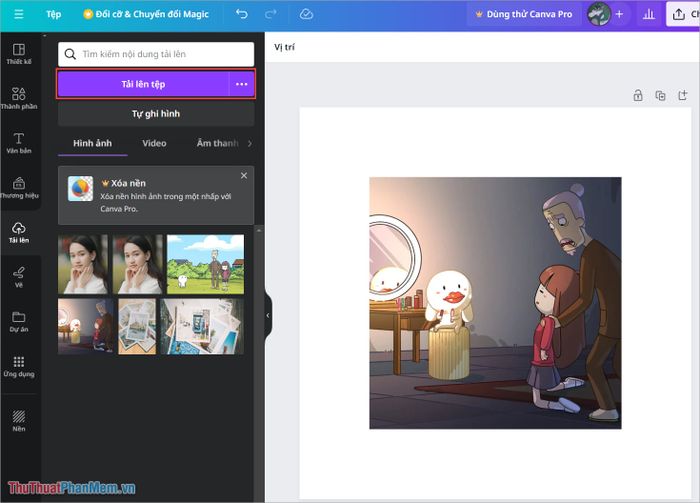The height and width of the screenshot is (503, 700).
Task: Select cartoon grandpa room thumbnail
Action: (x=86, y=326)
